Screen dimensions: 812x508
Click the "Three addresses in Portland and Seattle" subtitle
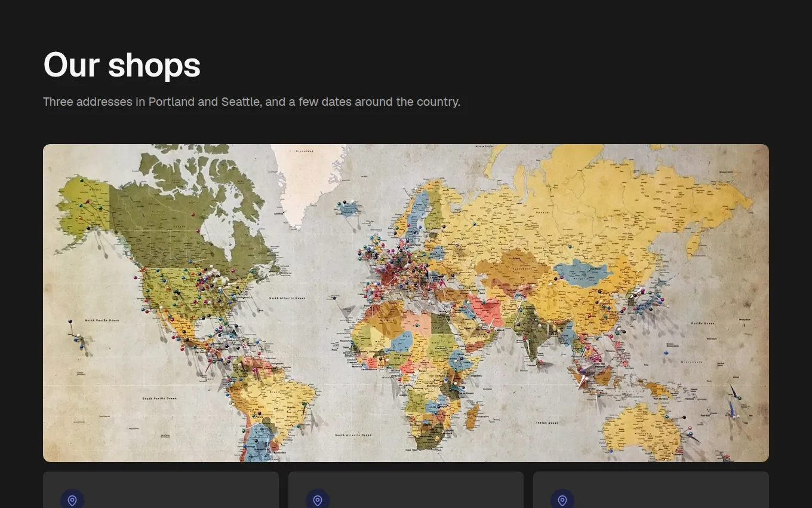252,102
